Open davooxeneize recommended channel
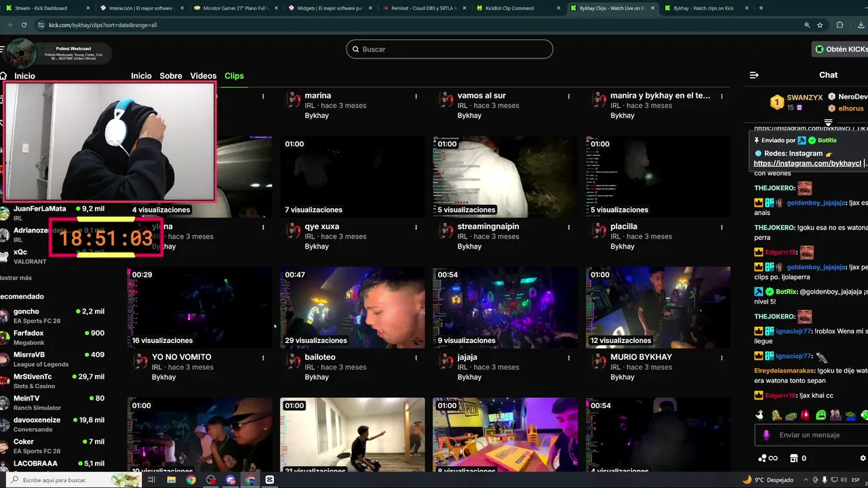 tap(53, 424)
